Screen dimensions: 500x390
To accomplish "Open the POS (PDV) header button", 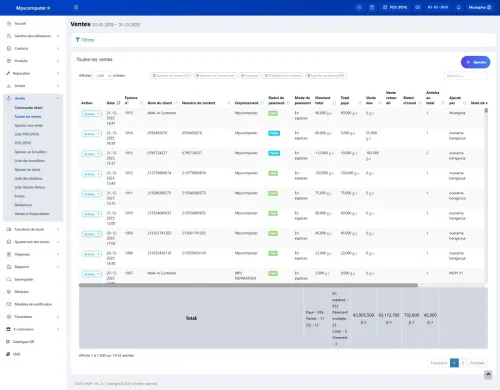I will point(395,7).
